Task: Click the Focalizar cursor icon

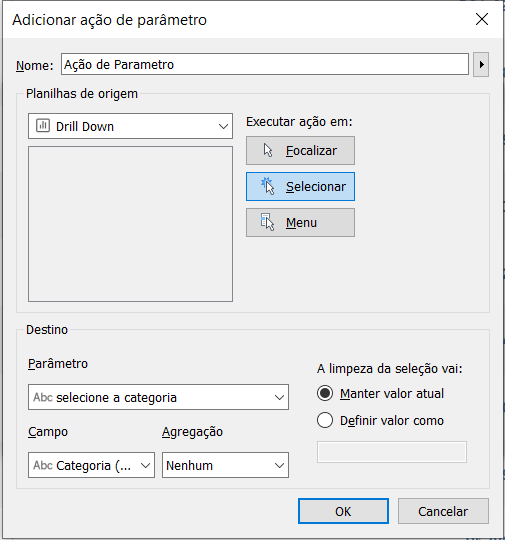Action: pos(268,150)
